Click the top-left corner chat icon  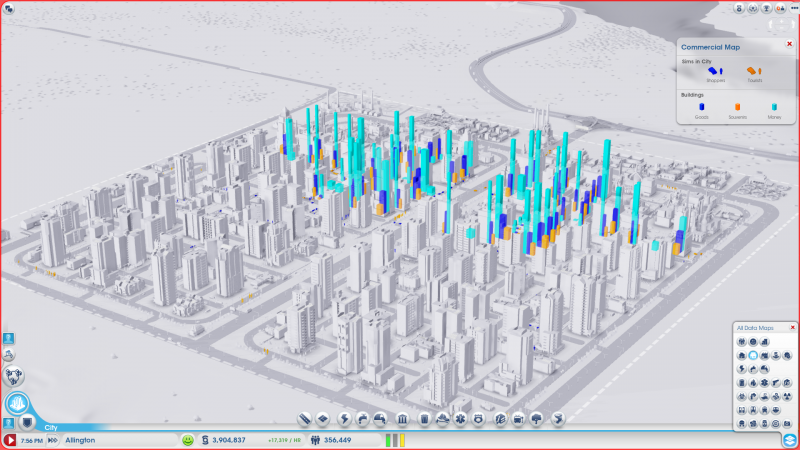pos(9,8)
